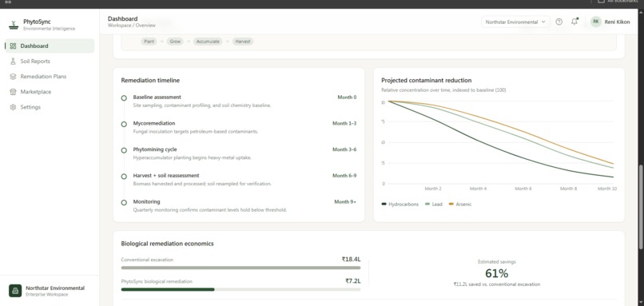The image size is (644, 306).
Task: Click the Biological remediation economics heading
Action: coord(167,244)
